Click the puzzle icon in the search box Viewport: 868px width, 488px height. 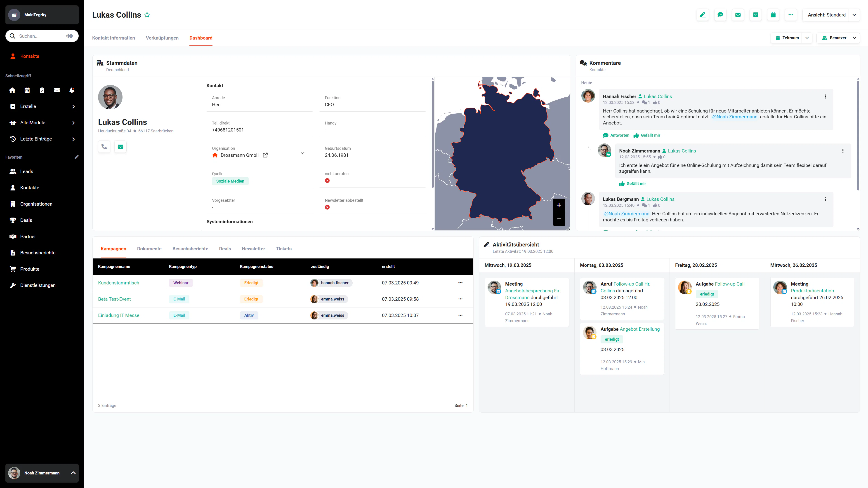pos(70,36)
